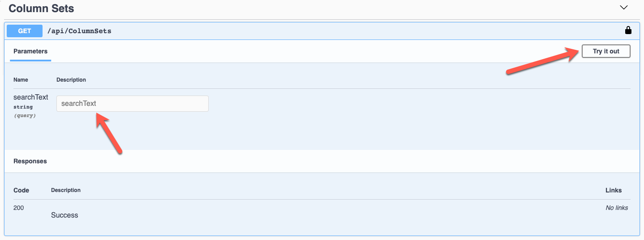Image resolution: width=644 pixels, height=240 pixels.
Task: Click the responses Description column header
Action: coord(66,190)
